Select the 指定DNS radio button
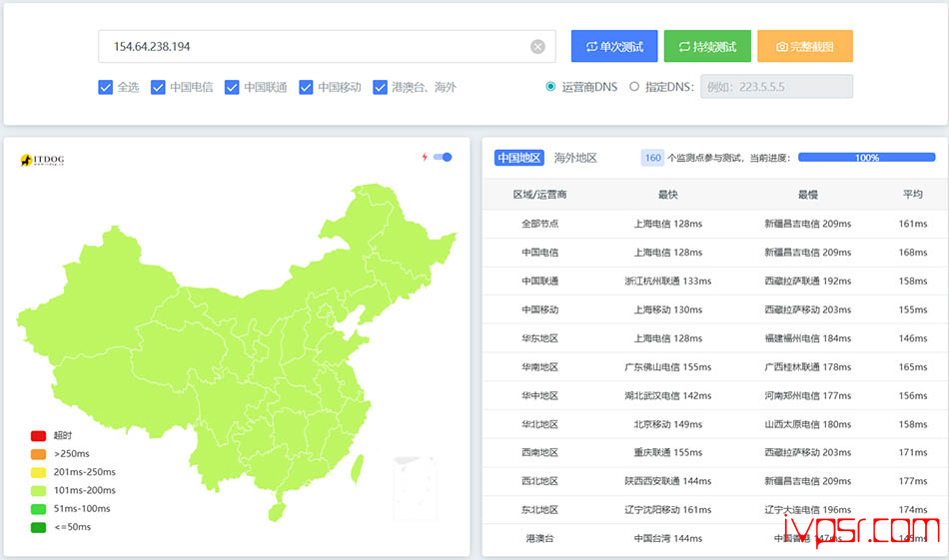Image resolution: width=949 pixels, height=560 pixels. (633, 87)
